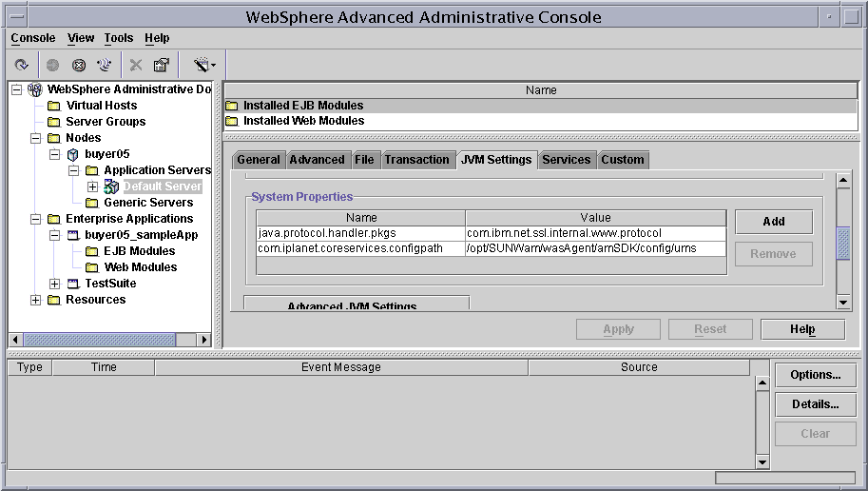
Task: Click the Default Server icon
Action: click(111, 187)
